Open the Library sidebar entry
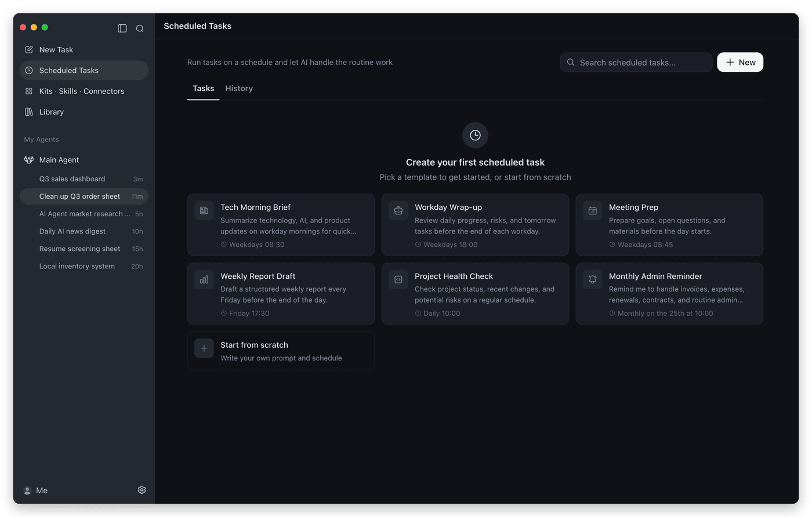 tap(84, 112)
